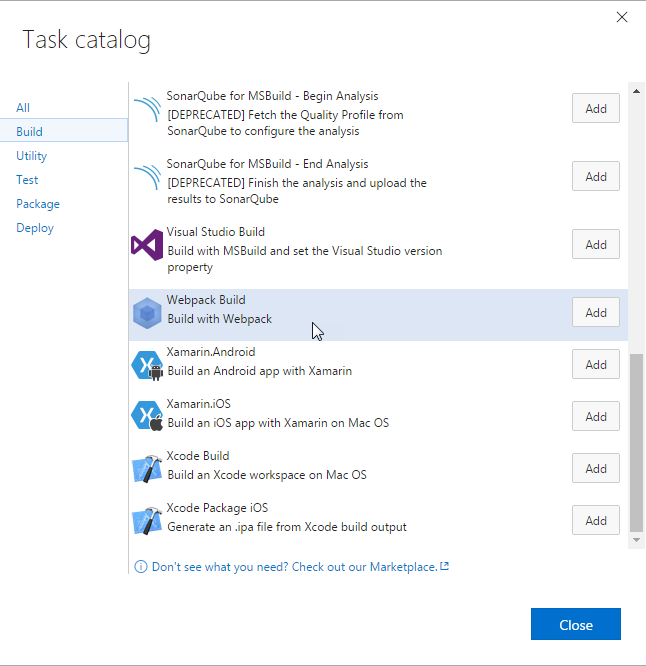646x666 pixels.
Task: Switch to the Utility category
Action: click(x=31, y=156)
